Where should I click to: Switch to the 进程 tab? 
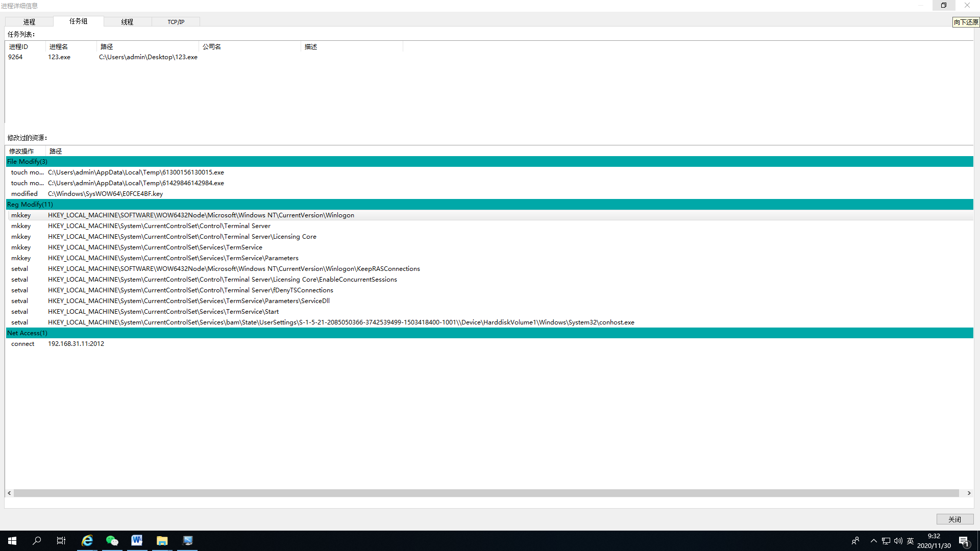pyautogui.click(x=29, y=22)
